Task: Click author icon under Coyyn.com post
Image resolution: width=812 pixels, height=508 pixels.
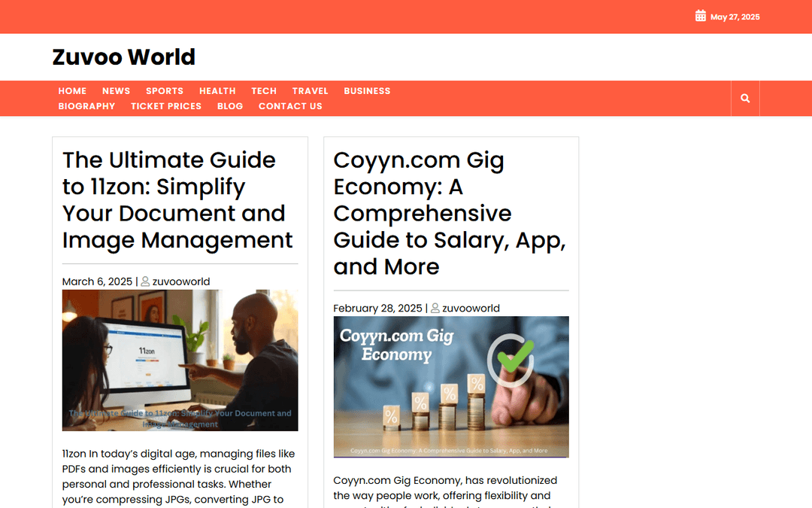Action: pyautogui.click(x=435, y=308)
